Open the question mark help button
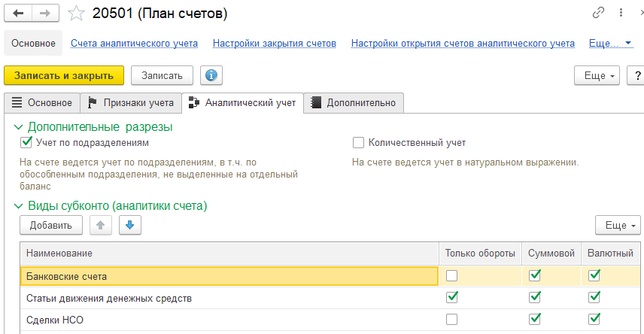 tap(637, 75)
